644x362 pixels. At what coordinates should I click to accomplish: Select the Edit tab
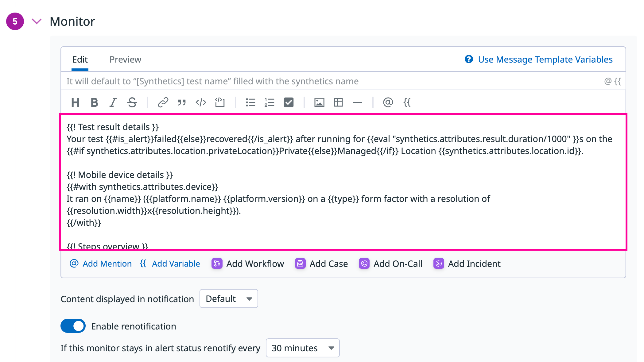click(x=80, y=60)
